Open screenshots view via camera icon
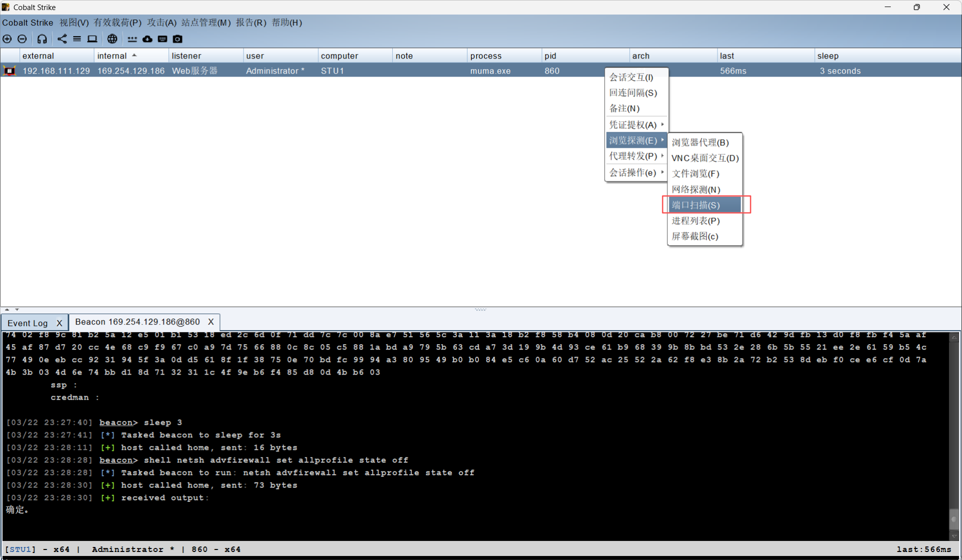 (x=177, y=39)
